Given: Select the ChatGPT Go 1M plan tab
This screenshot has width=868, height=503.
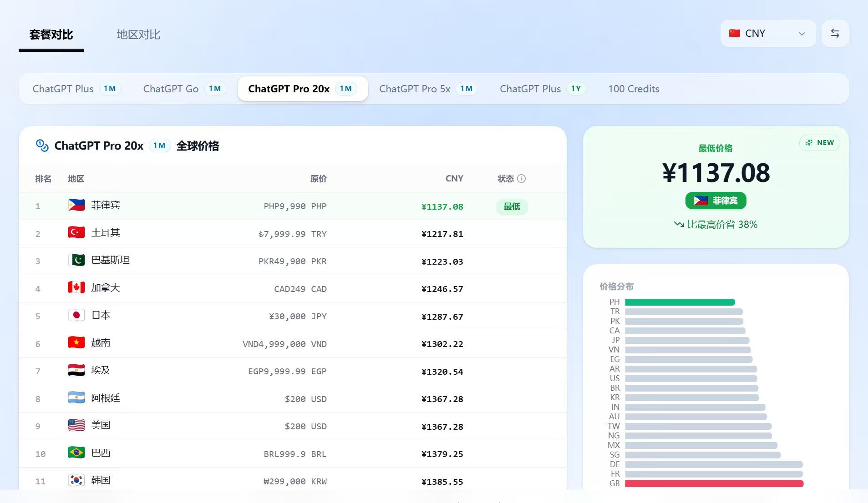Looking at the screenshot, I should (184, 89).
